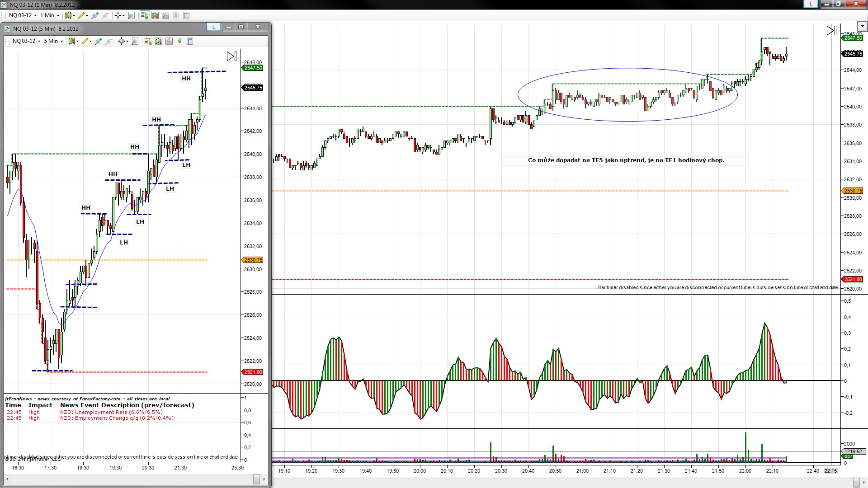Screen dimensions: 868x488
Task: Toggle Chart Trader on the 5 Min chart toolbar
Action: [x=148, y=41]
